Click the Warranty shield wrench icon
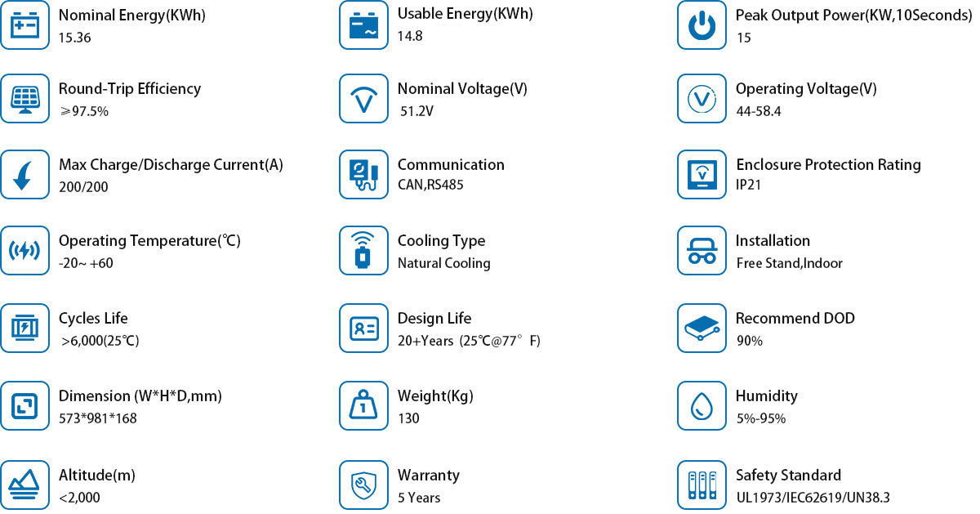Image resolution: width=980 pixels, height=514 pixels. pos(363,485)
